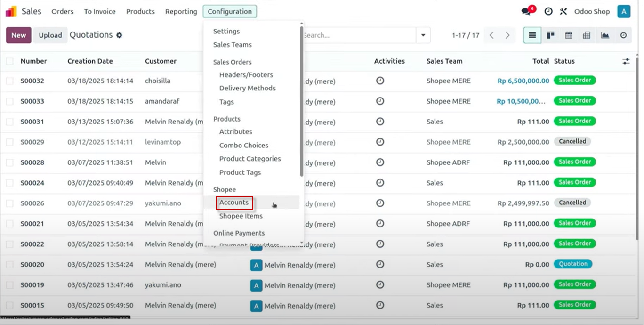
Task: Open Shopee Accounts menu entry
Action: (x=234, y=203)
